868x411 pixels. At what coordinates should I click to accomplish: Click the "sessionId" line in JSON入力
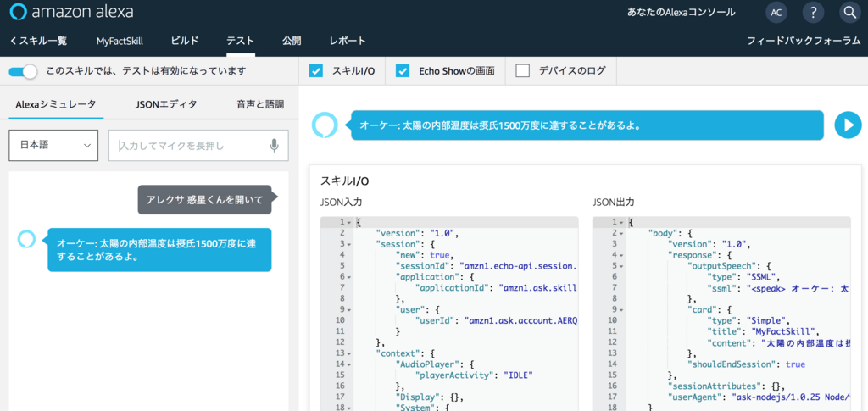tap(486, 265)
